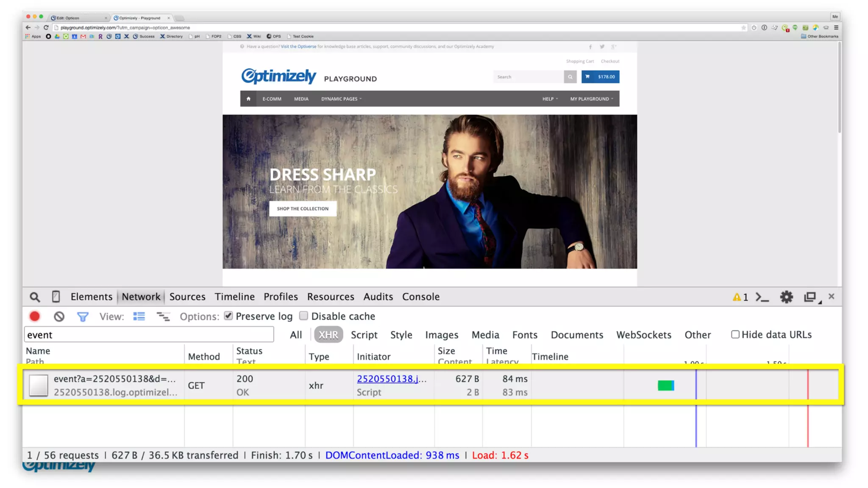This screenshot has height=488, width=868.
Task: Expand the Dynamic Pages menu
Action: point(341,99)
